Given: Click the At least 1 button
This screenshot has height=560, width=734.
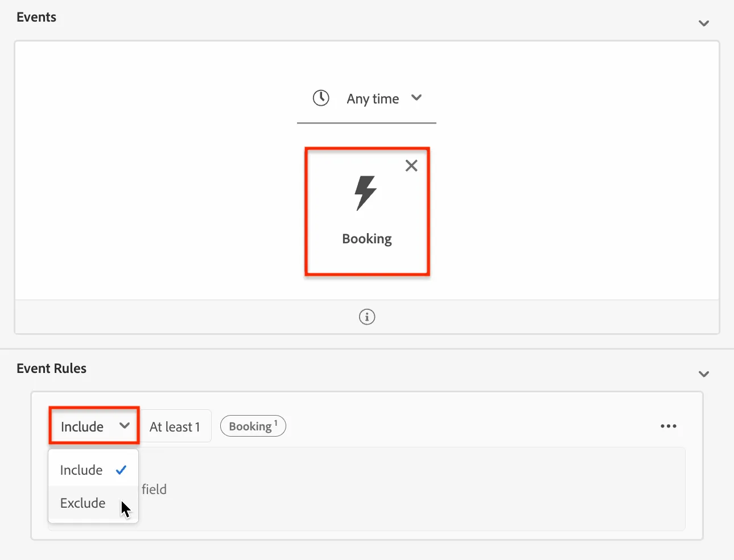Looking at the screenshot, I should (175, 426).
